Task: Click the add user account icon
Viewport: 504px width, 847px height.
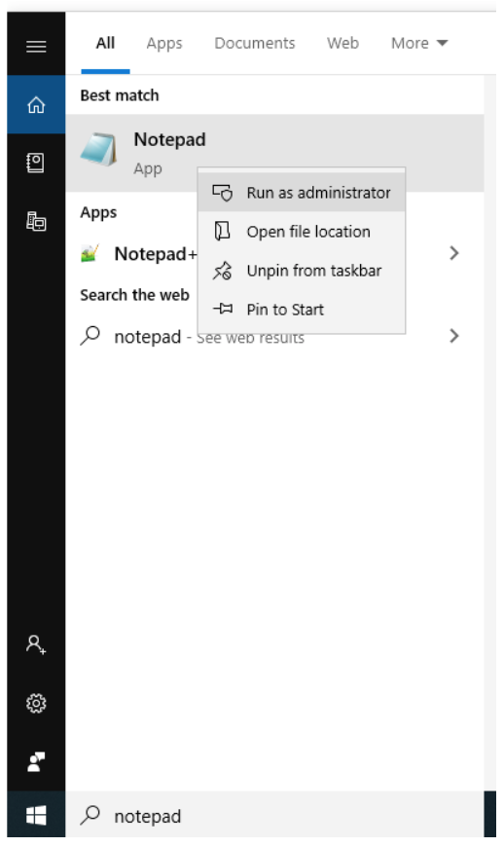Action: click(x=36, y=644)
